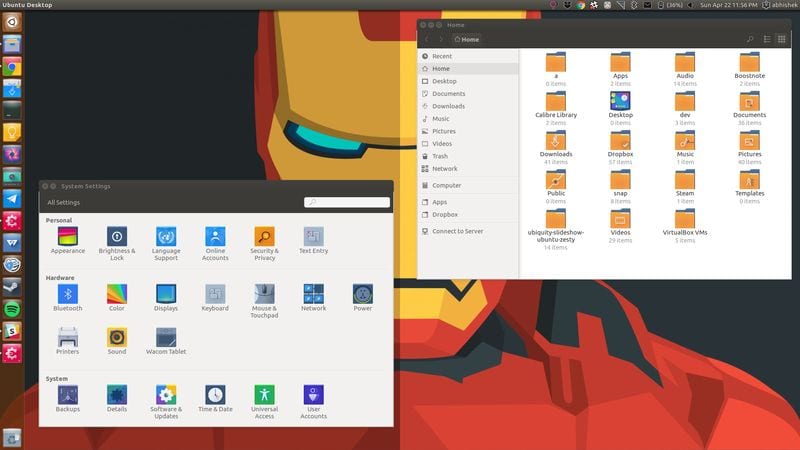Switch file manager to grid view
This screenshot has width=800, height=450.
(x=782, y=39)
